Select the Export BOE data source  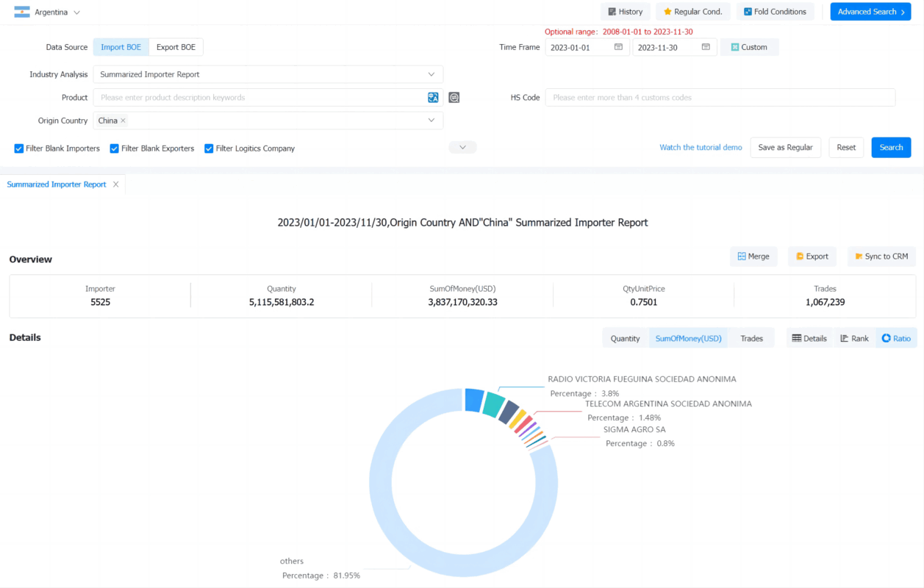[176, 47]
